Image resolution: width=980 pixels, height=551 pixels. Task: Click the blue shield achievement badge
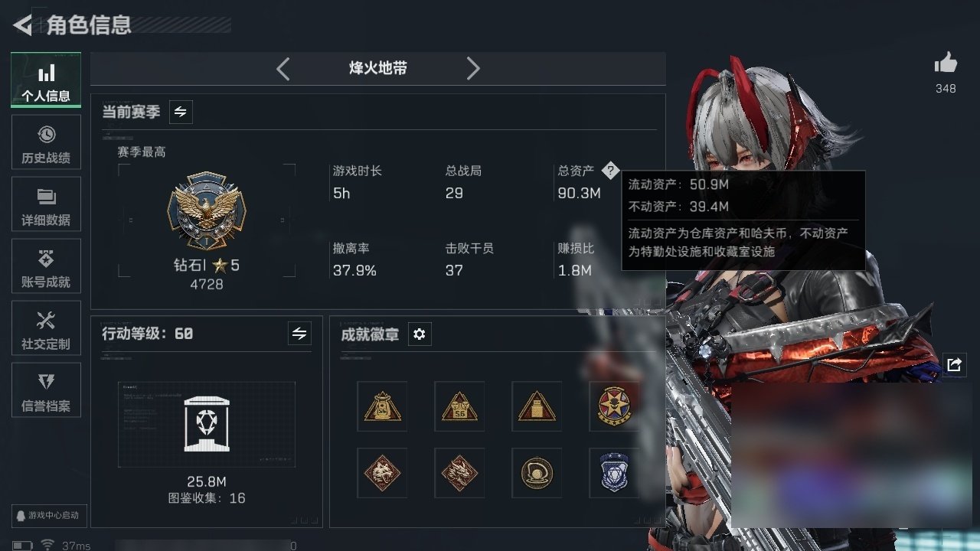(614, 473)
